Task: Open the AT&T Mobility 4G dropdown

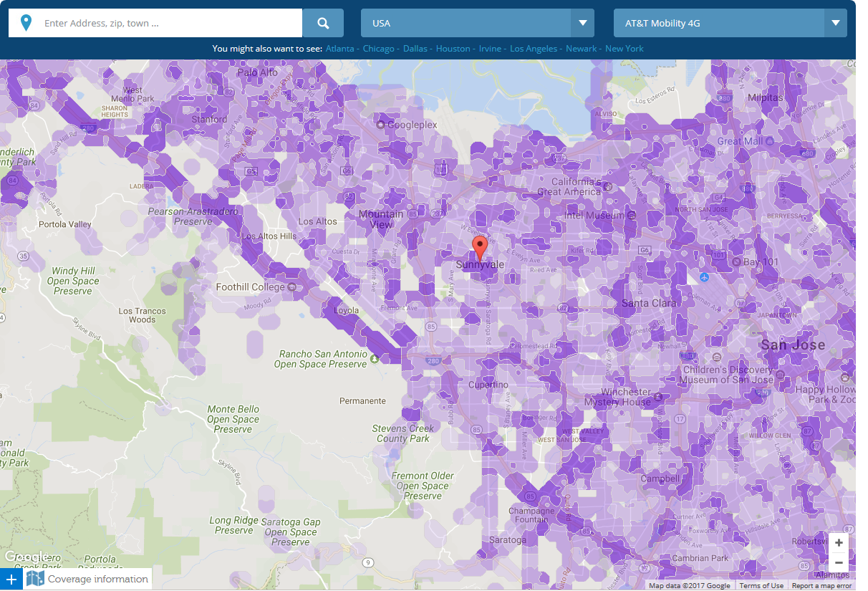Action: click(x=730, y=23)
